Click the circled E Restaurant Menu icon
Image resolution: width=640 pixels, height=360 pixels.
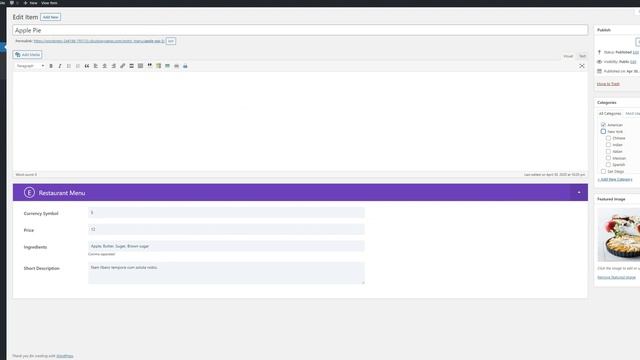coord(29,193)
